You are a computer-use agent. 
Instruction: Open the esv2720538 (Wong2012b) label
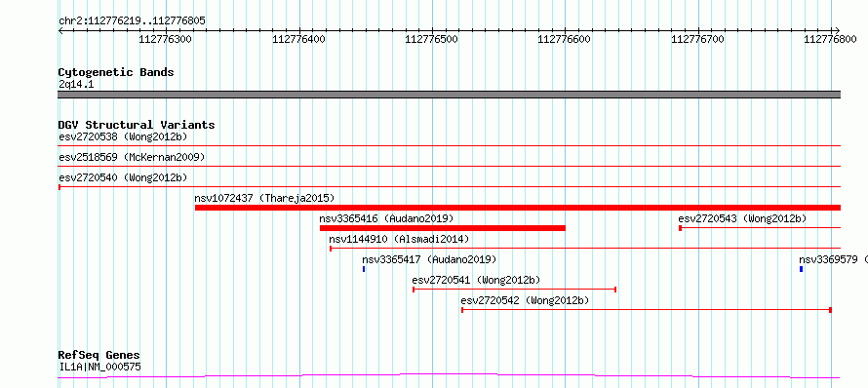tap(123, 136)
